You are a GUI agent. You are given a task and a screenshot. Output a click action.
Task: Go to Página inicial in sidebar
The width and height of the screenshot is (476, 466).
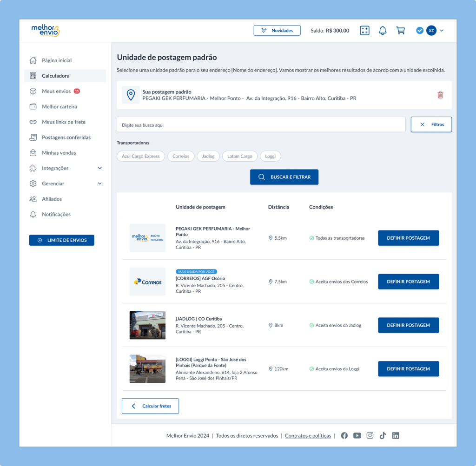click(x=65, y=60)
